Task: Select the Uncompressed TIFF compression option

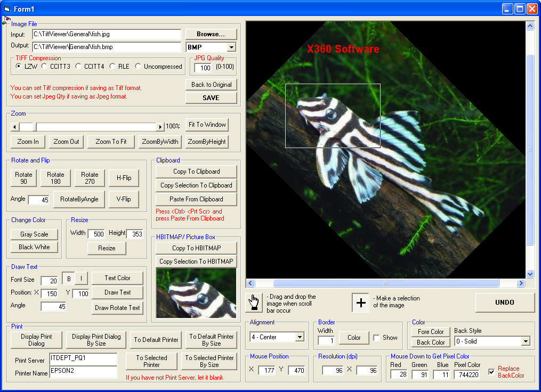Action: click(x=137, y=66)
